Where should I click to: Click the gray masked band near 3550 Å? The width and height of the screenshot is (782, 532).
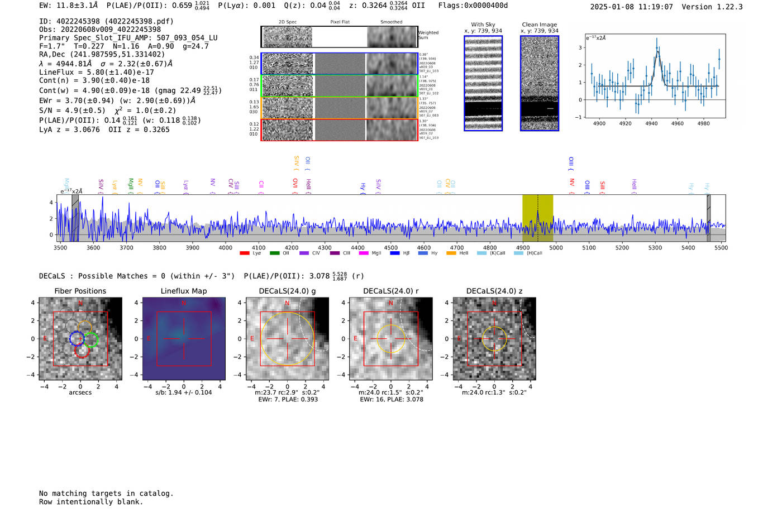(75, 218)
